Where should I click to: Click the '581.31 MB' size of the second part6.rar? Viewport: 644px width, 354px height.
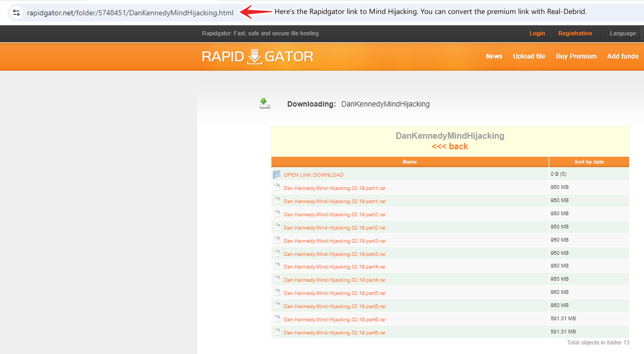click(563, 331)
